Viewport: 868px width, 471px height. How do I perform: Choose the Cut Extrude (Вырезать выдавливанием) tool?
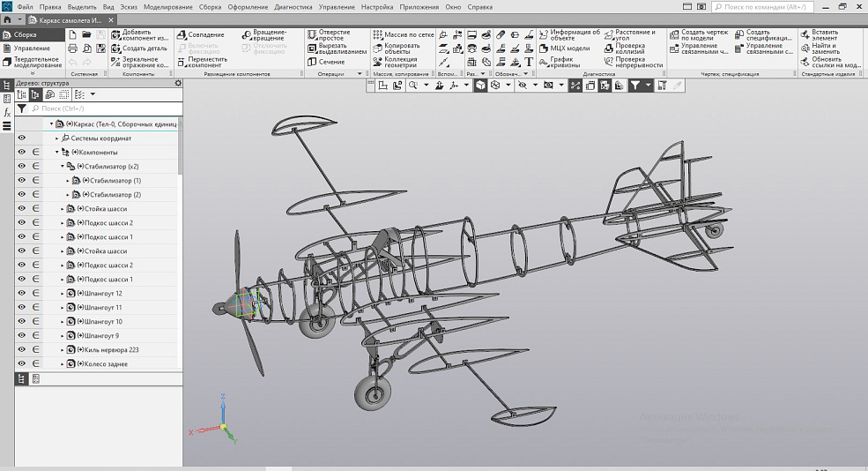tap(313, 49)
